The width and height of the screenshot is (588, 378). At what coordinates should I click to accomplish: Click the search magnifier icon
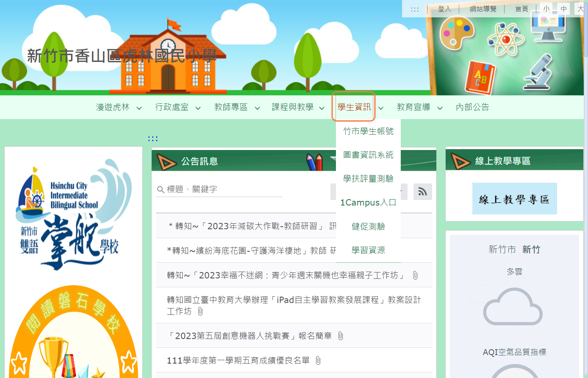point(161,189)
